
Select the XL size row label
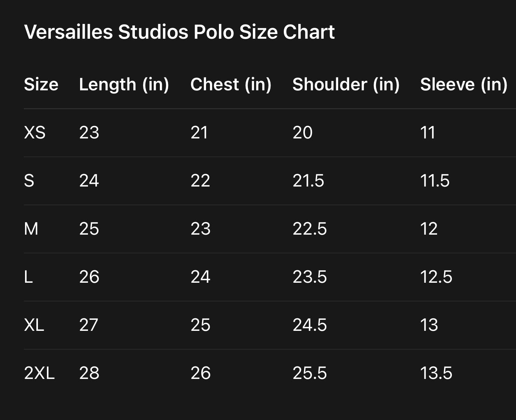pyautogui.click(x=34, y=325)
